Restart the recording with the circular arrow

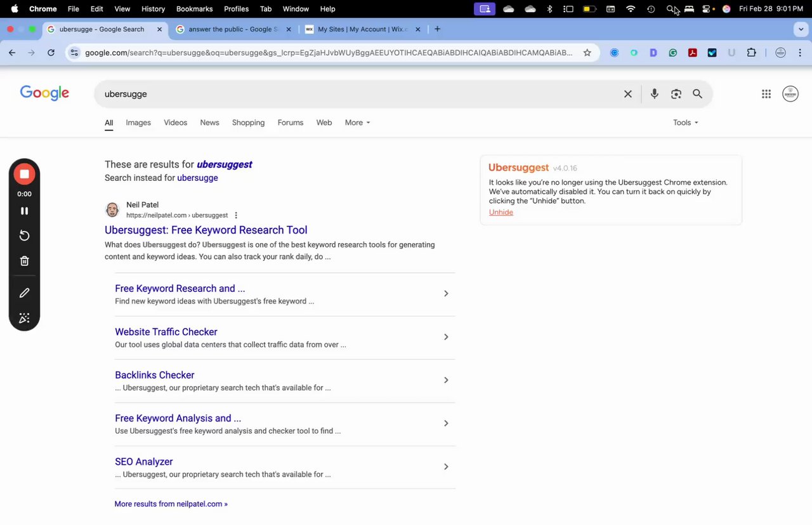tap(24, 236)
